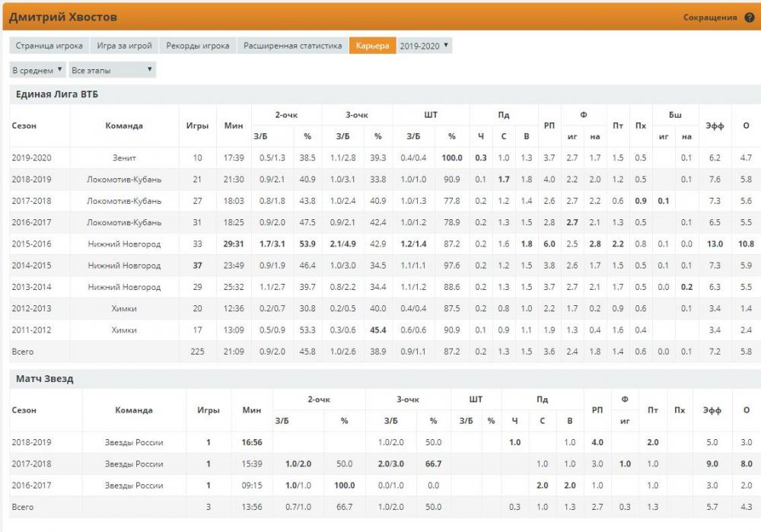The width and height of the screenshot is (761, 532).
Task: Click the Игры column header in VTB table
Action: (x=197, y=126)
